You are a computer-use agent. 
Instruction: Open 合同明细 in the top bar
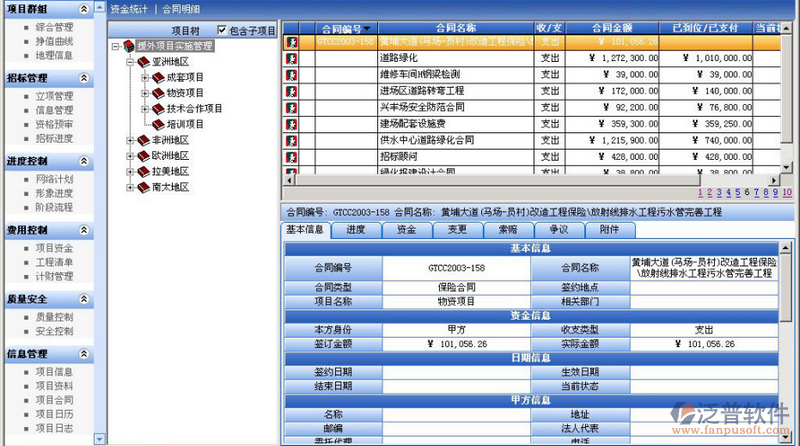point(181,9)
